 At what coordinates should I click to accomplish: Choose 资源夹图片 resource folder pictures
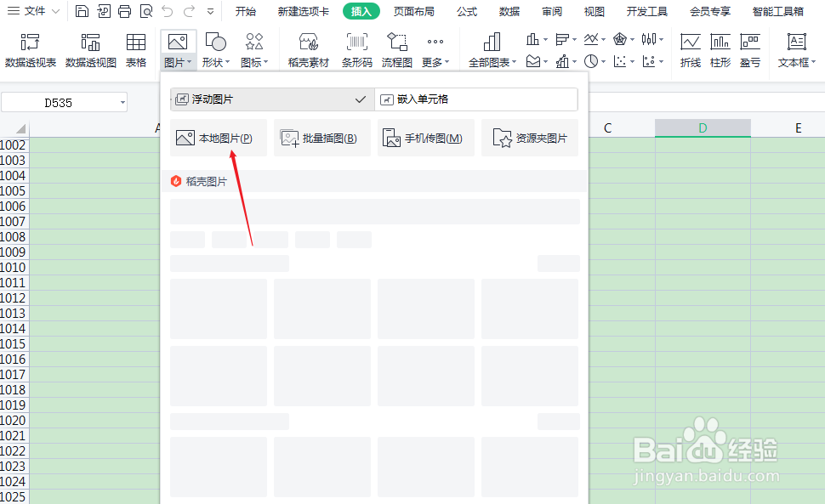[530, 138]
